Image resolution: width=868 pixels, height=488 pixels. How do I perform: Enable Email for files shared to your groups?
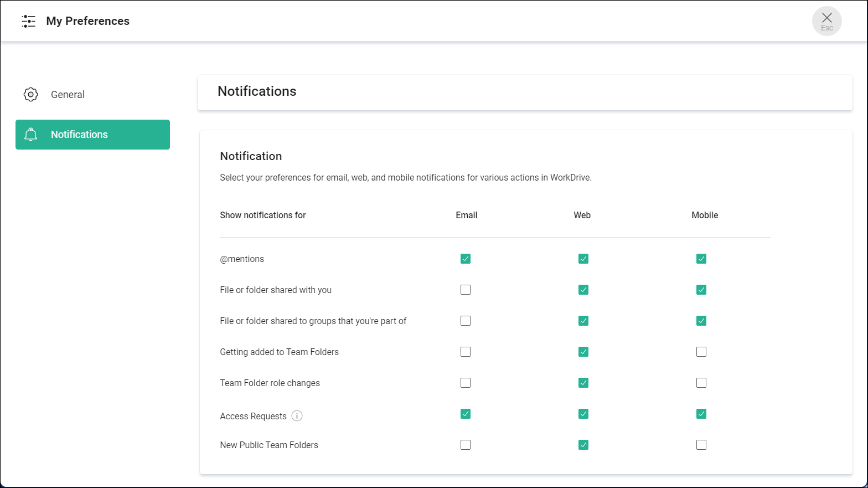466,321
